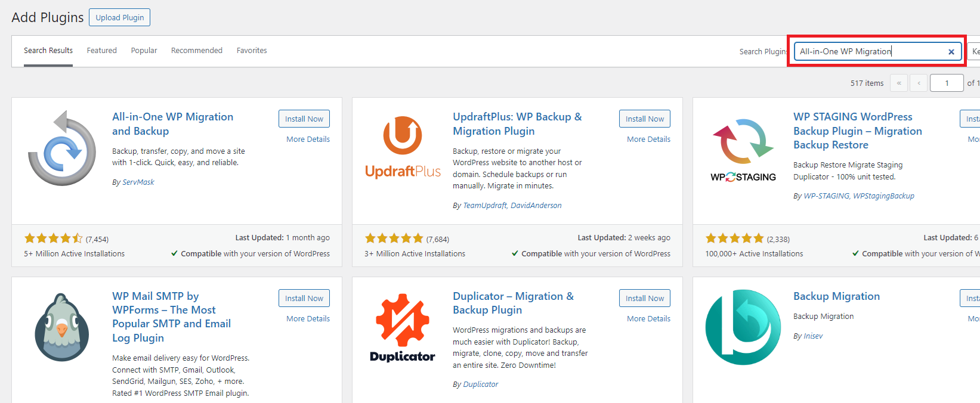The height and width of the screenshot is (403, 980).
Task: Click '3+ Million Active Installations' text
Action: point(415,254)
